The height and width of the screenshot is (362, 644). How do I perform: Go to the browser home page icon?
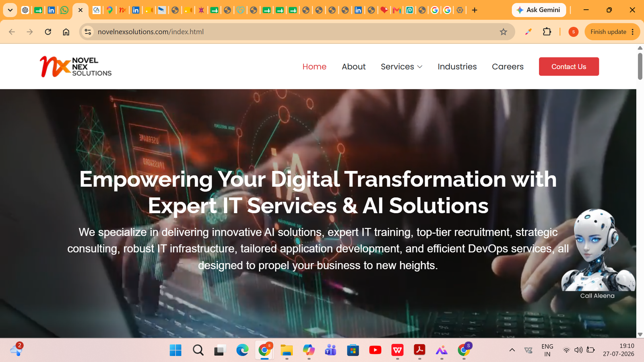(x=66, y=32)
